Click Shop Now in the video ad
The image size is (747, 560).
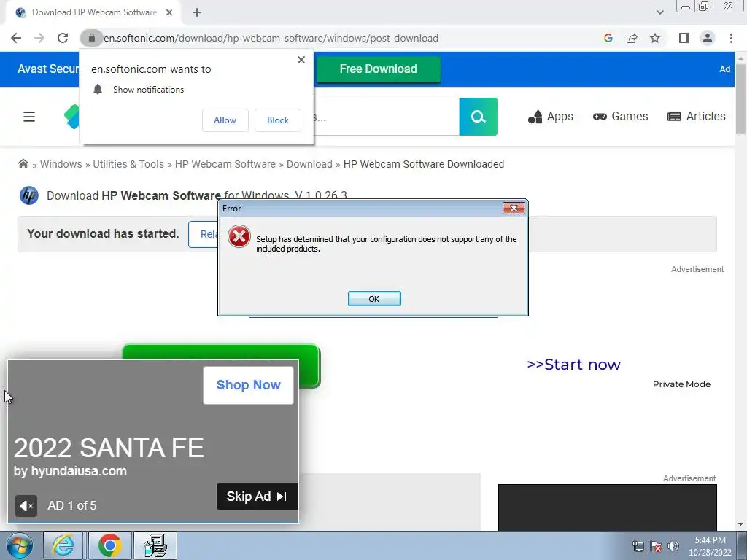point(248,385)
